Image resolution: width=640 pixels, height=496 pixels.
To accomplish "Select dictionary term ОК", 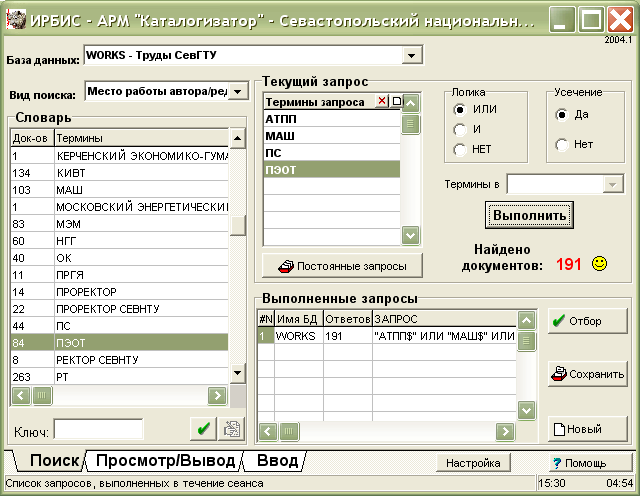I will [x=120, y=258].
